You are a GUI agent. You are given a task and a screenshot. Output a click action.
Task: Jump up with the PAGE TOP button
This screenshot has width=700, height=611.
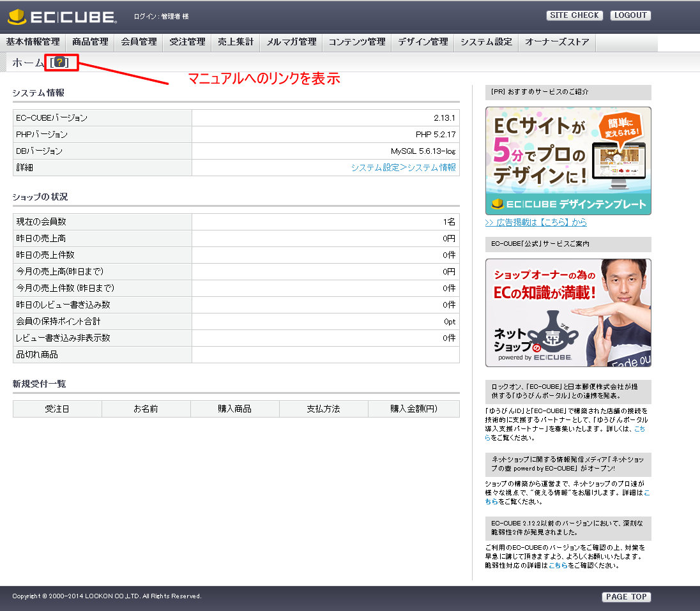627,597
